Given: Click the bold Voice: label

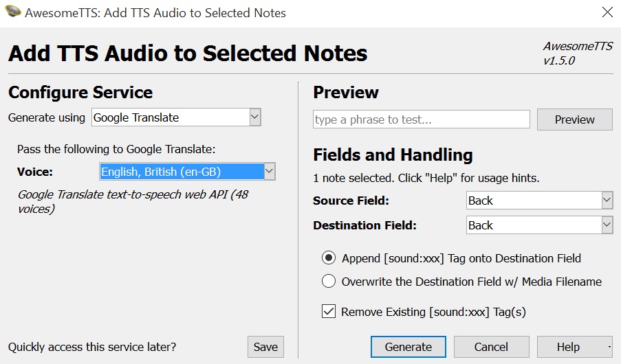Looking at the screenshot, I should 35,172.
